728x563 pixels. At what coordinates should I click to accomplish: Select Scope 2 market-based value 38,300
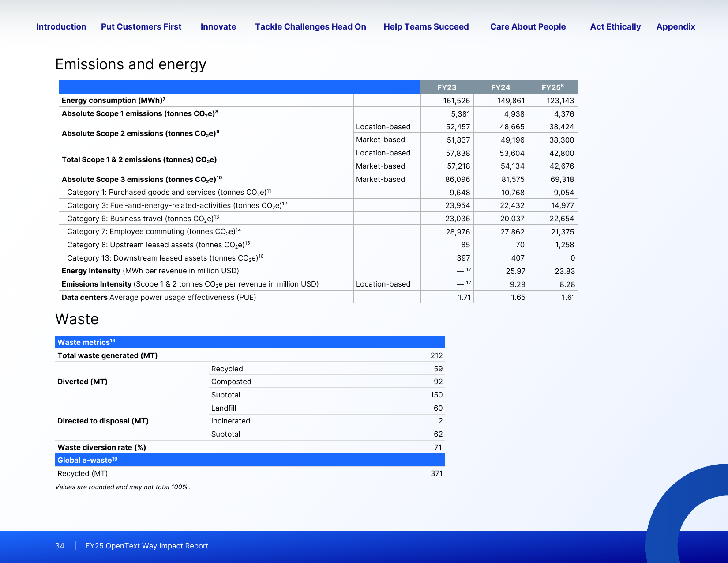coord(562,140)
